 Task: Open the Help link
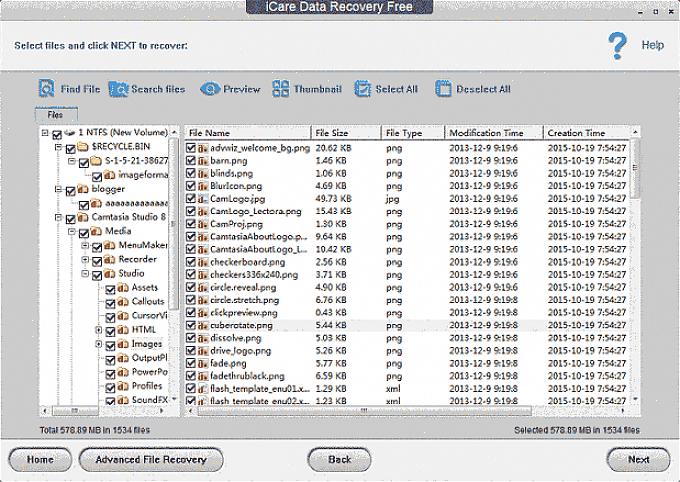pyautogui.click(x=653, y=45)
